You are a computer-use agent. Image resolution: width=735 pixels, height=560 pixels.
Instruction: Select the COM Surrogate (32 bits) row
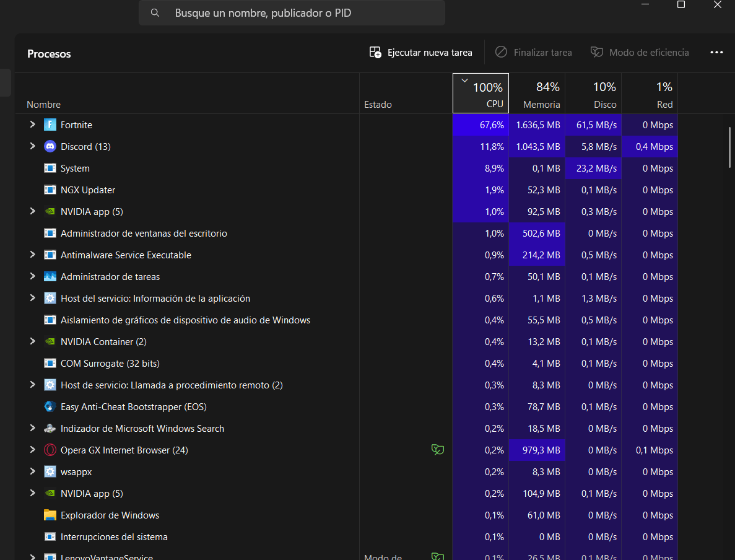pos(346,364)
